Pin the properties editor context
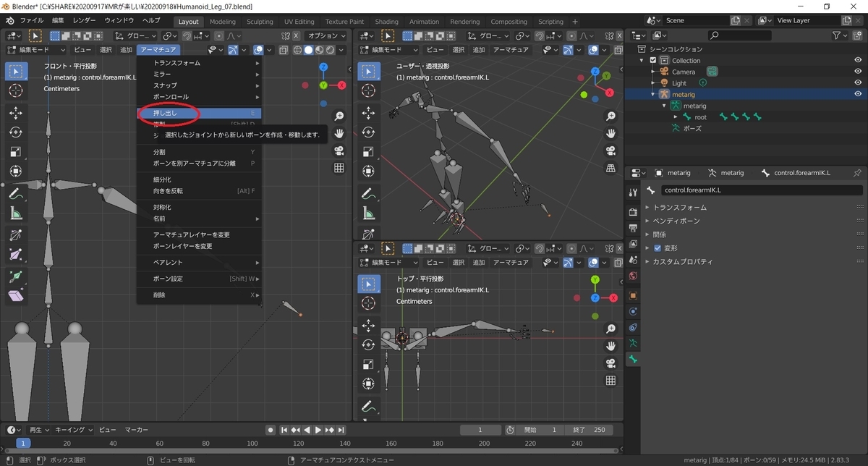 (x=857, y=173)
